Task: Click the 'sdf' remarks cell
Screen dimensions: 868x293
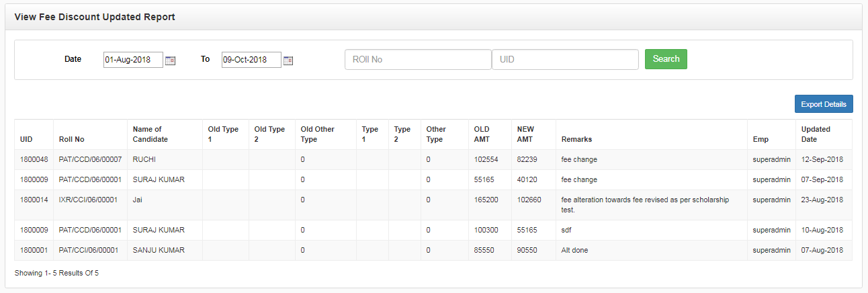Action: coord(567,231)
